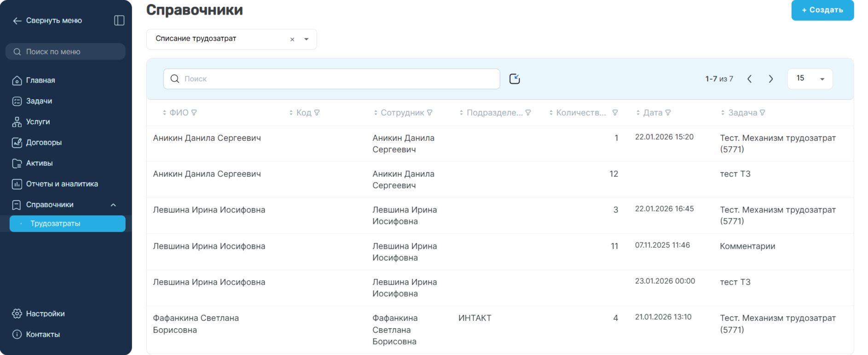868x355 pixels.
Task: Clear the Списание трудозатрат selection
Action: pos(292,40)
